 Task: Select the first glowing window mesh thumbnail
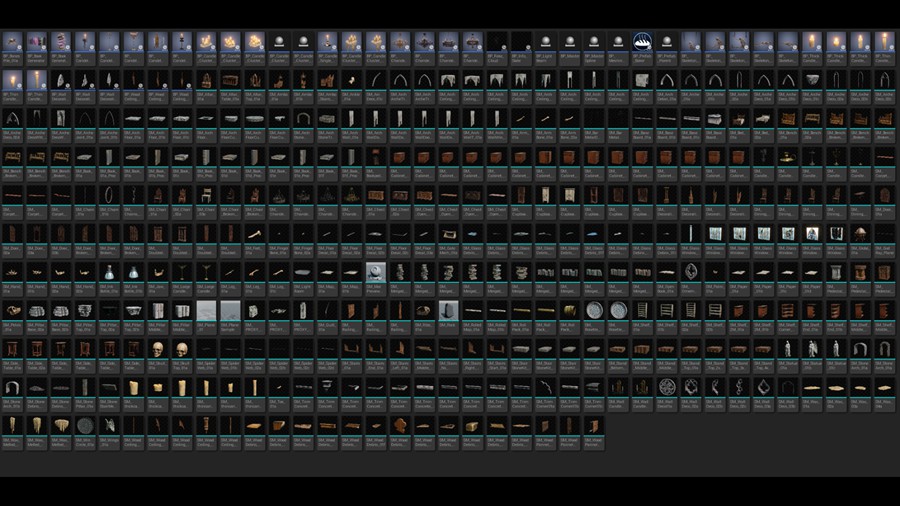pos(715,234)
